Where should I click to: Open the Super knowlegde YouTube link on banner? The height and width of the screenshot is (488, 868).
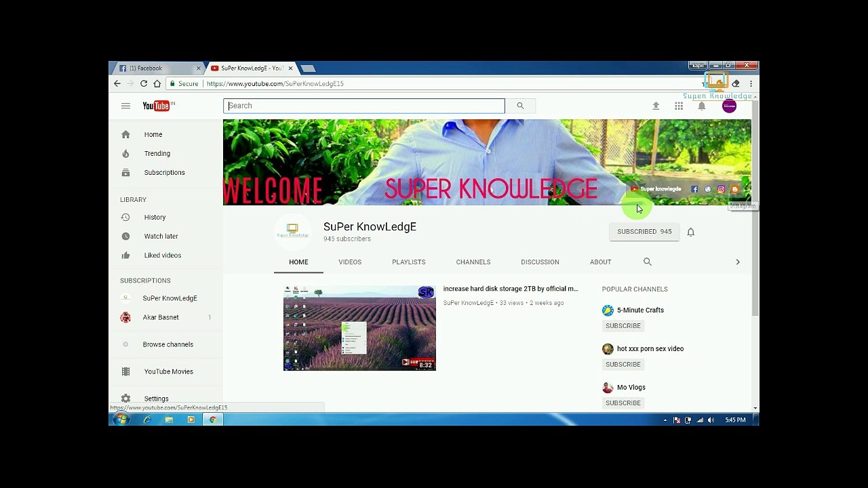(656, 189)
